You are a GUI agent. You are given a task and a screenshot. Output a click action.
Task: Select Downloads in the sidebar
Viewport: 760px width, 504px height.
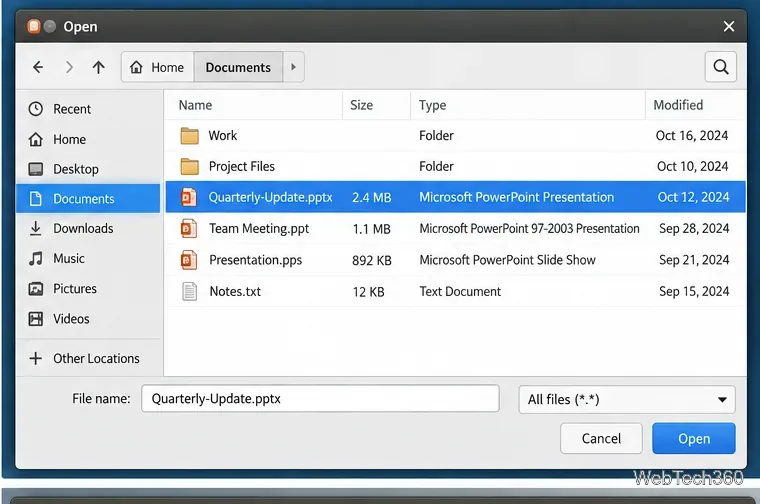pos(88,228)
